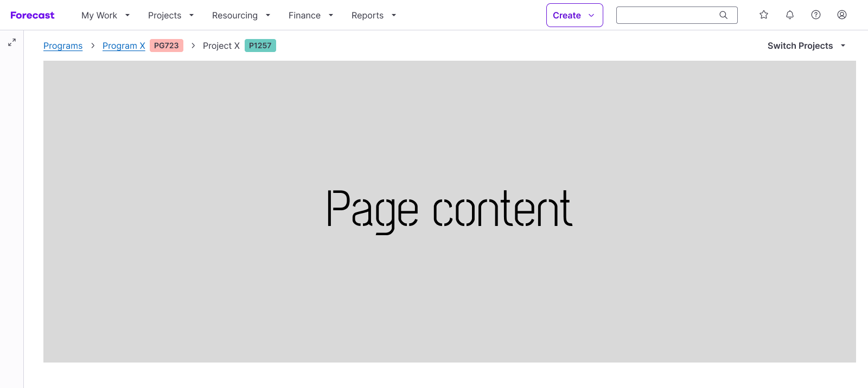Click the Page content placeholder area
The height and width of the screenshot is (388, 868).
(x=450, y=211)
